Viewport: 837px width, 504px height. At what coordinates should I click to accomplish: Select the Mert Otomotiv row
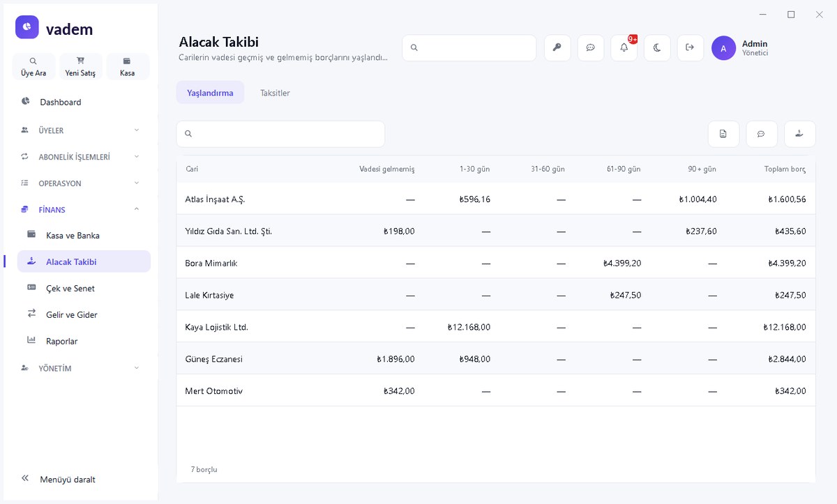click(x=496, y=391)
